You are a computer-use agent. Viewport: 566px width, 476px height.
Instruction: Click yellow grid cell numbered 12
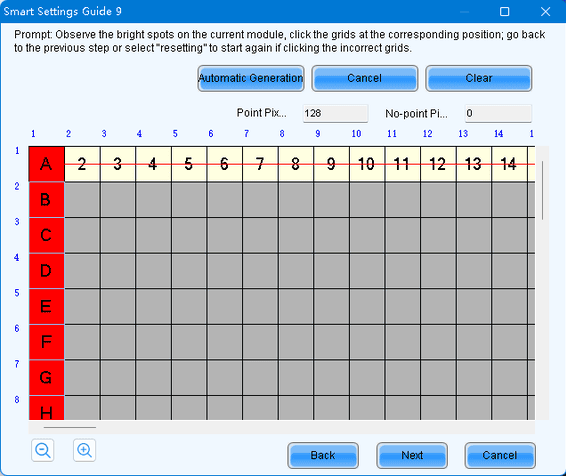pyautogui.click(x=438, y=164)
